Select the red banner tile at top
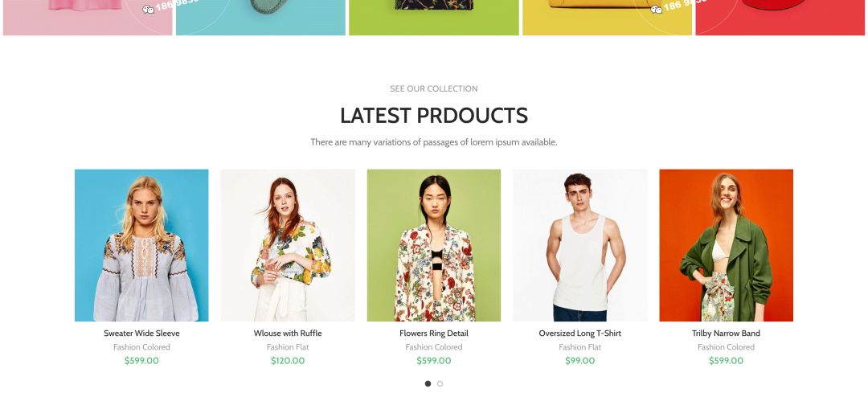The width and height of the screenshot is (868, 393). coord(780,18)
